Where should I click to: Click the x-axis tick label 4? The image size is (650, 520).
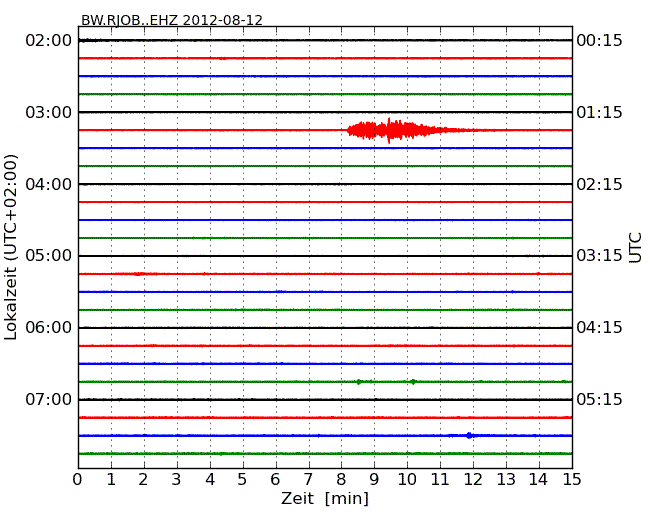(210, 479)
